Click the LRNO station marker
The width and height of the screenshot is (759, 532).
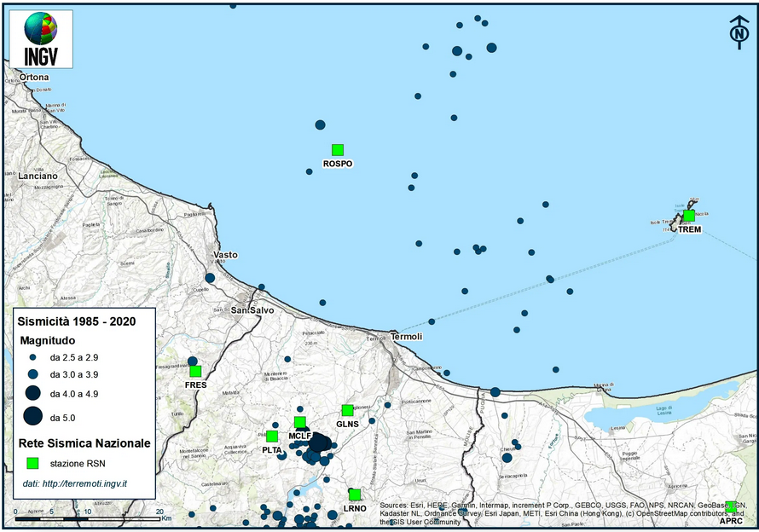355,494
